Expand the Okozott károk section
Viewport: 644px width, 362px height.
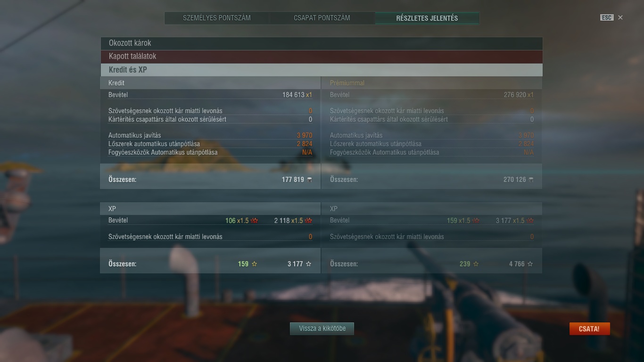[x=322, y=43]
